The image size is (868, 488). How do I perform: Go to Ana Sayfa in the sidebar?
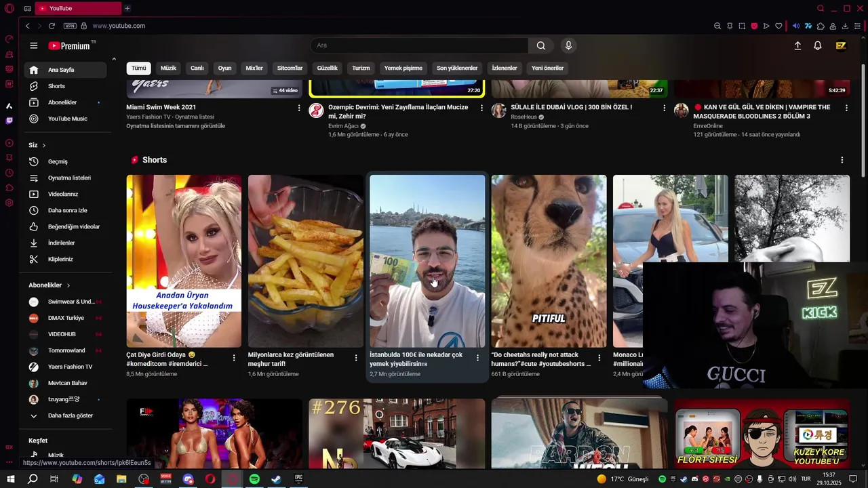(x=65, y=70)
